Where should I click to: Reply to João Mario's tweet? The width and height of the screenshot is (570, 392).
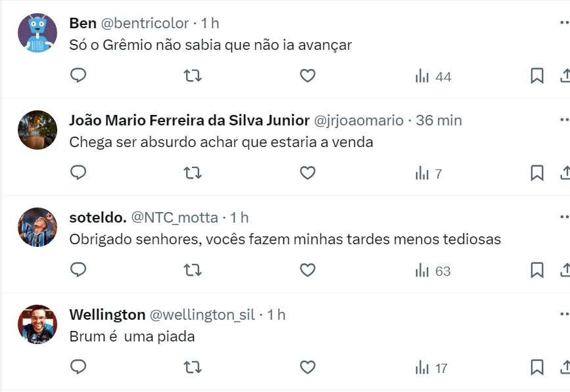point(78,173)
